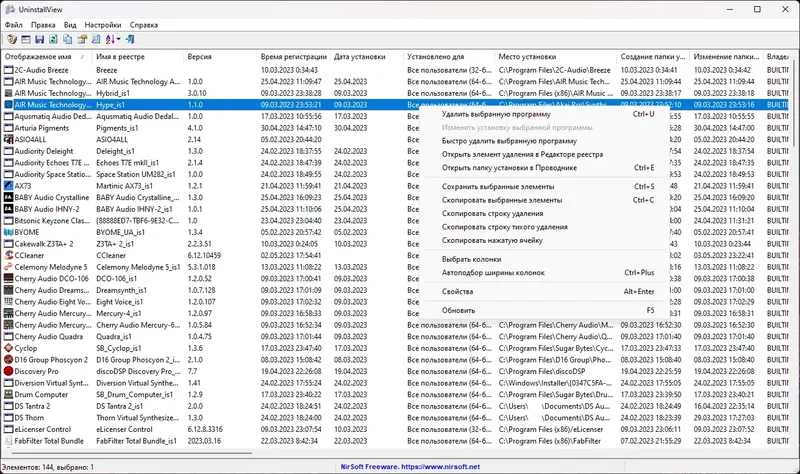
Task: Select the '2C-Audio Breeze' row
Action: click(x=395, y=70)
